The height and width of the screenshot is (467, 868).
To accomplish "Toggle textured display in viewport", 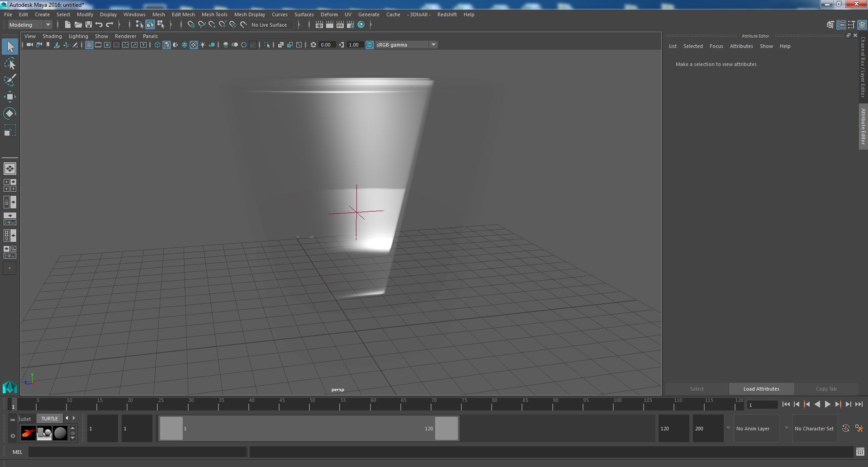I will click(194, 45).
